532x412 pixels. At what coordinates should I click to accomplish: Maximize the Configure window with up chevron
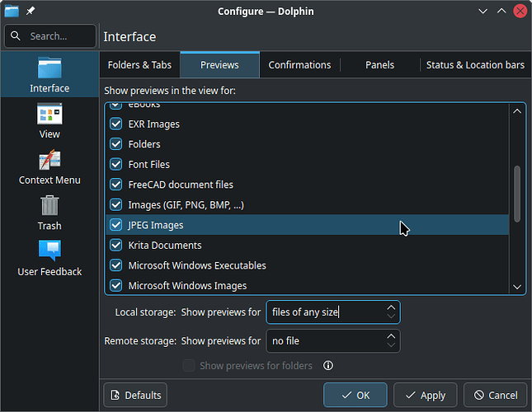pos(501,12)
